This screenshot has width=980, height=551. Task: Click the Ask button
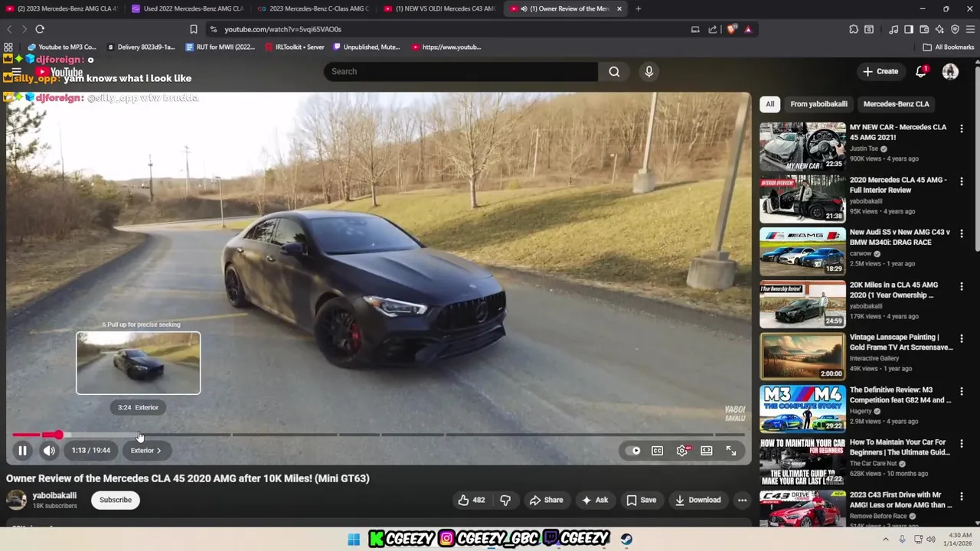tap(594, 500)
